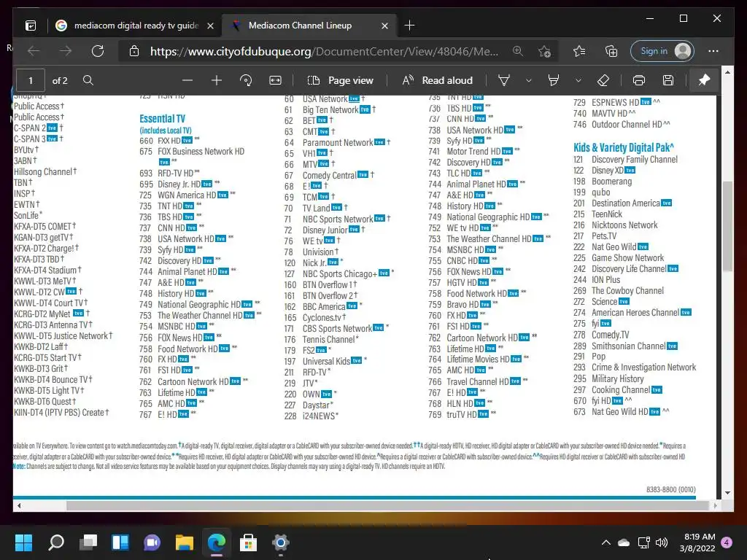Screen dimensions: 747x560
Task: Save the PDF document
Action: [668, 80]
